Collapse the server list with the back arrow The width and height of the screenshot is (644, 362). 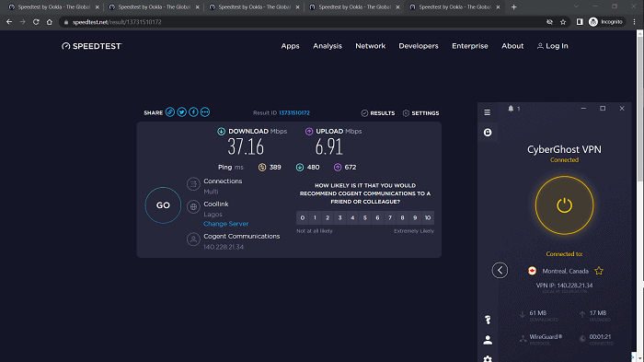pyautogui.click(x=500, y=270)
